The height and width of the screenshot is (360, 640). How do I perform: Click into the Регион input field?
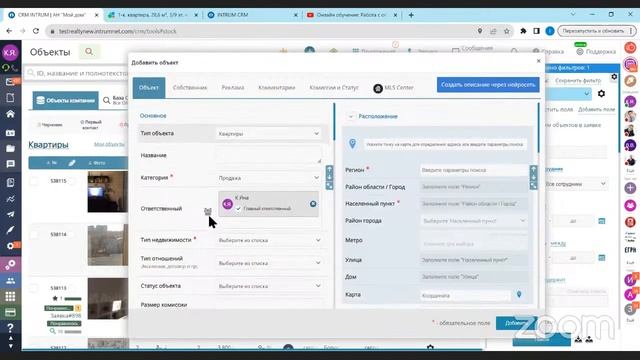474,170
